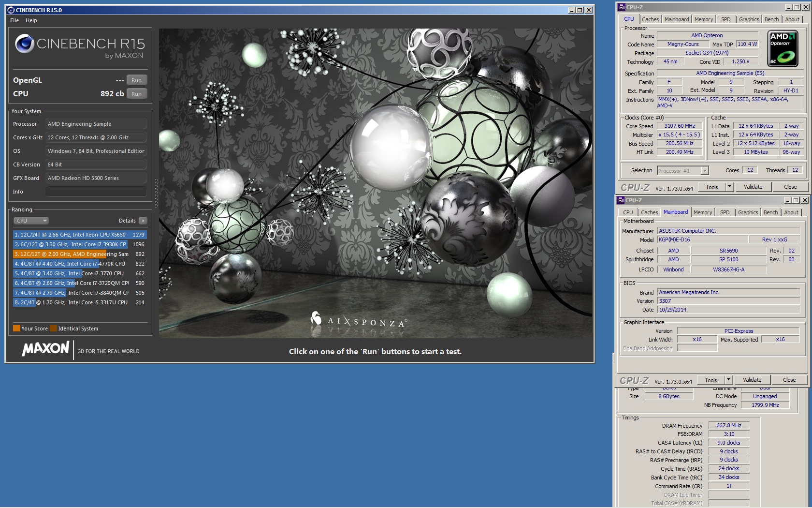Click GFX Board AMD Radeon HD 5500 field
Viewport: 812px width, 508px height.
[x=96, y=178]
